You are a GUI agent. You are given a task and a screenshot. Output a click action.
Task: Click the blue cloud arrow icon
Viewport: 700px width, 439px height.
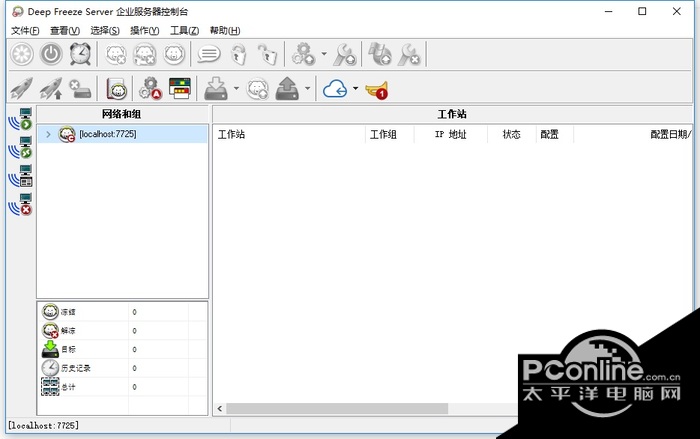(335, 89)
